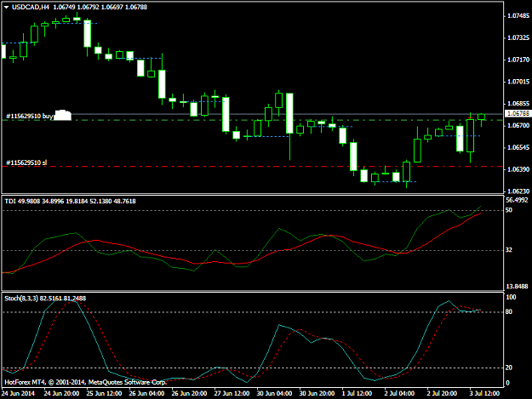
Task: Click Stochastic level 20 scale label
Action: (508, 368)
